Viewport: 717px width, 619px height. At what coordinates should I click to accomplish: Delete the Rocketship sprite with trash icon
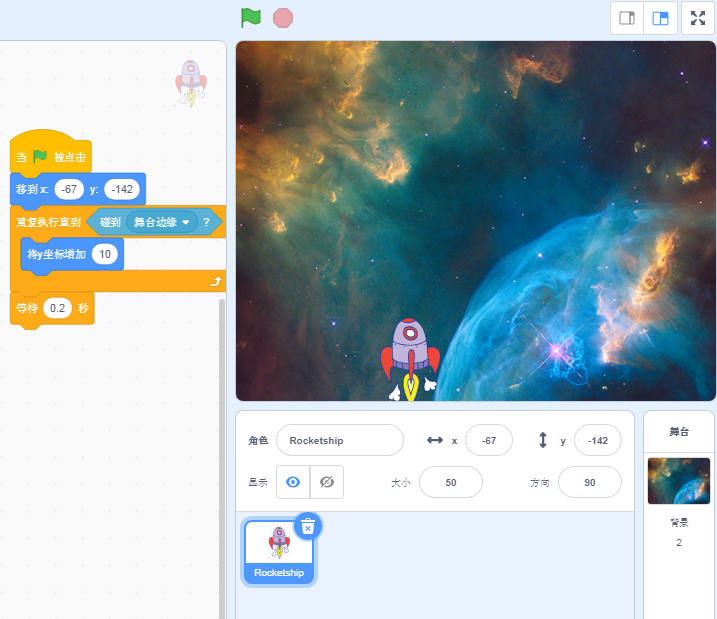click(308, 526)
